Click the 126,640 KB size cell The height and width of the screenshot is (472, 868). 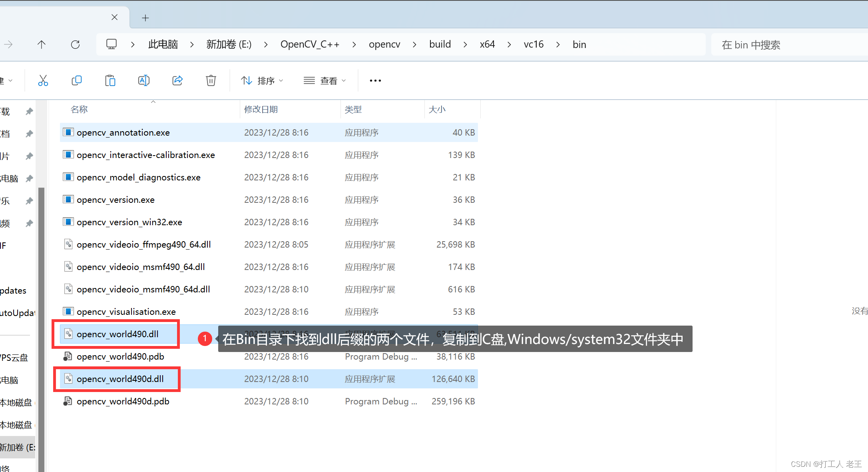point(453,379)
